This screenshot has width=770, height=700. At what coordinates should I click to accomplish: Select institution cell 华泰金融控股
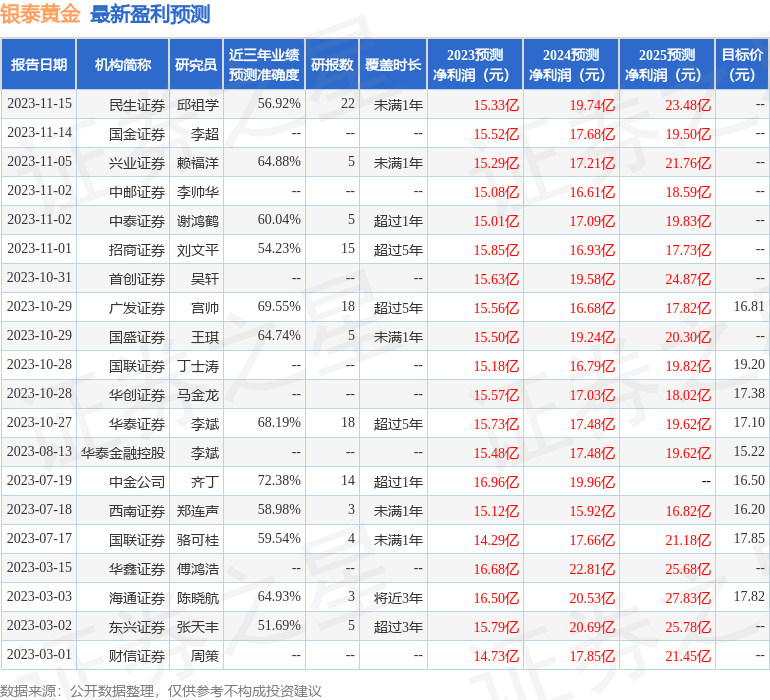pyautogui.click(x=123, y=452)
